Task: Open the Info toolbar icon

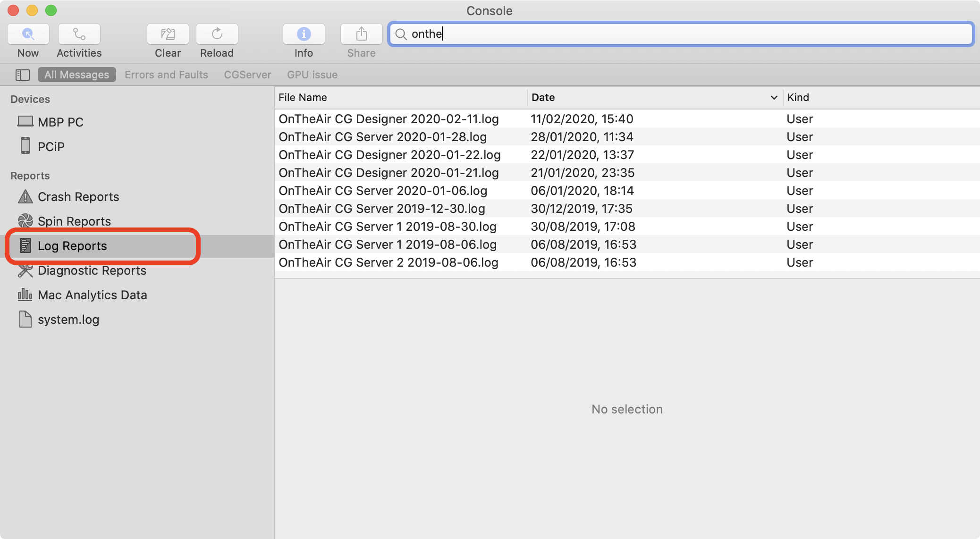Action: point(304,34)
